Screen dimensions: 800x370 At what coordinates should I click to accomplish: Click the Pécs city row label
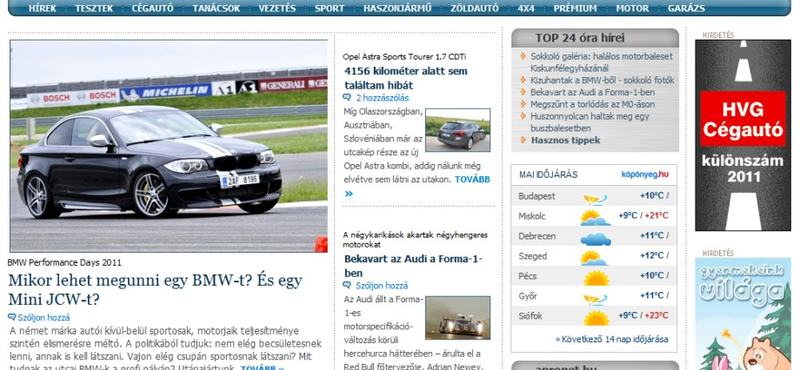click(x=528, y=276)
